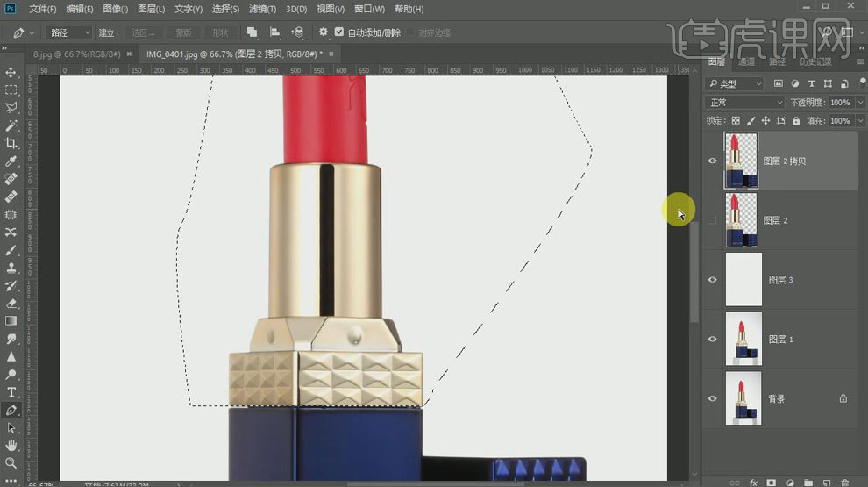The width and height of the screenshot is (868, 487).
Task: Open path arrangement options
Action: pos(298,32)
